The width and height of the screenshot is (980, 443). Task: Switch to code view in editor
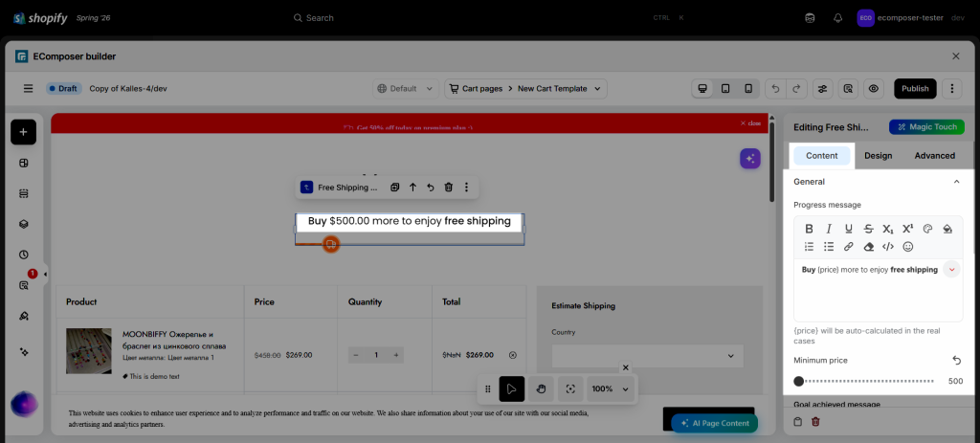[x=888, y=247]
